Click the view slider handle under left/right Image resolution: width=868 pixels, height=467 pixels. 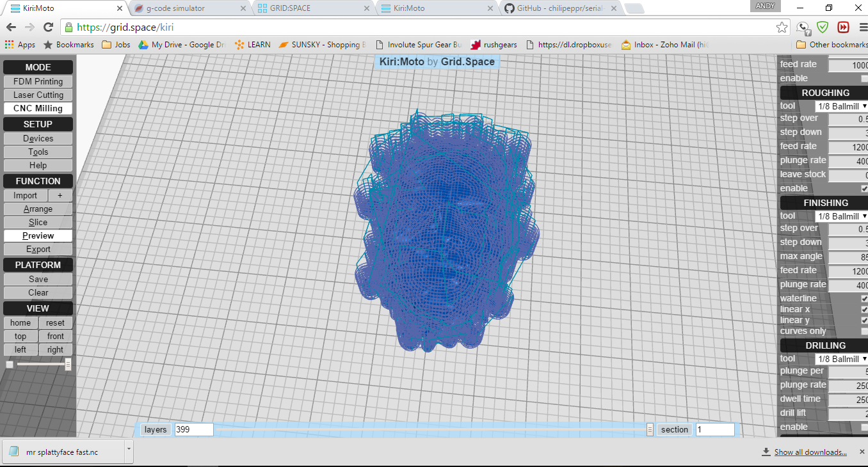[x=68, y=365]
